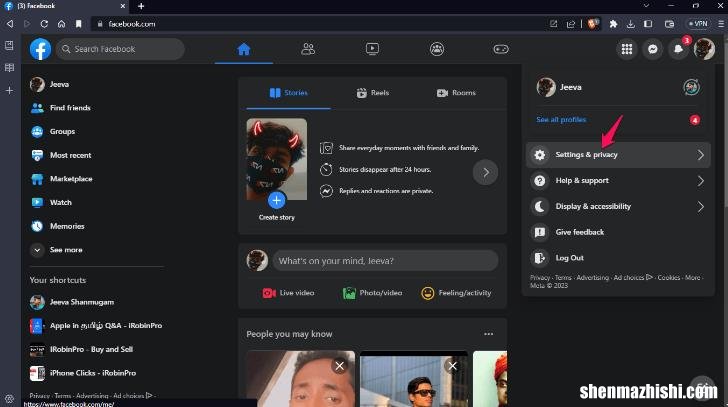Open the browser extensions puzzle icon
This screenshot has width=728, height=407.
pos(613,24)
